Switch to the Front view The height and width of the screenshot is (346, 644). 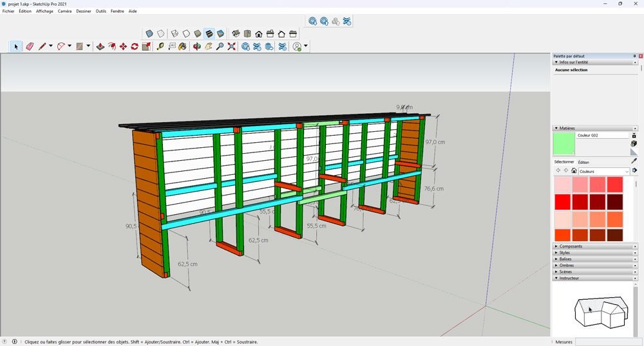259,33
